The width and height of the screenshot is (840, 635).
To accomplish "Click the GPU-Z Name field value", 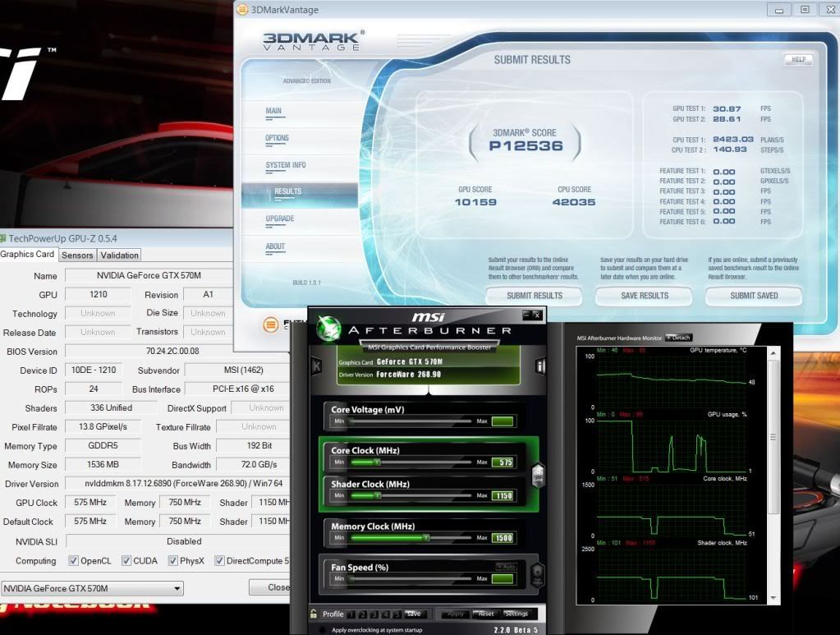I will (149, 275).
